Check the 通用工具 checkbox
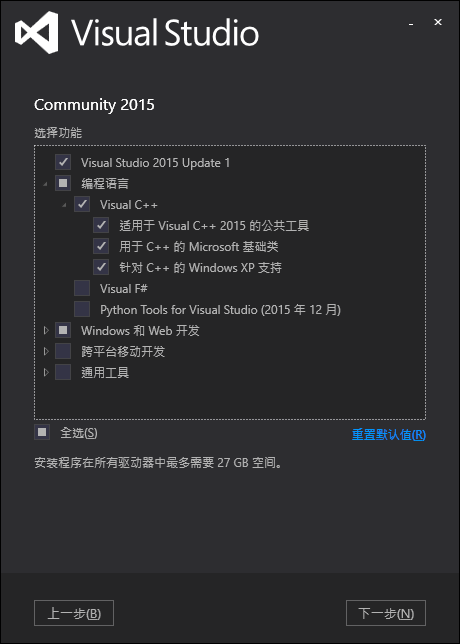 (63, 372)
